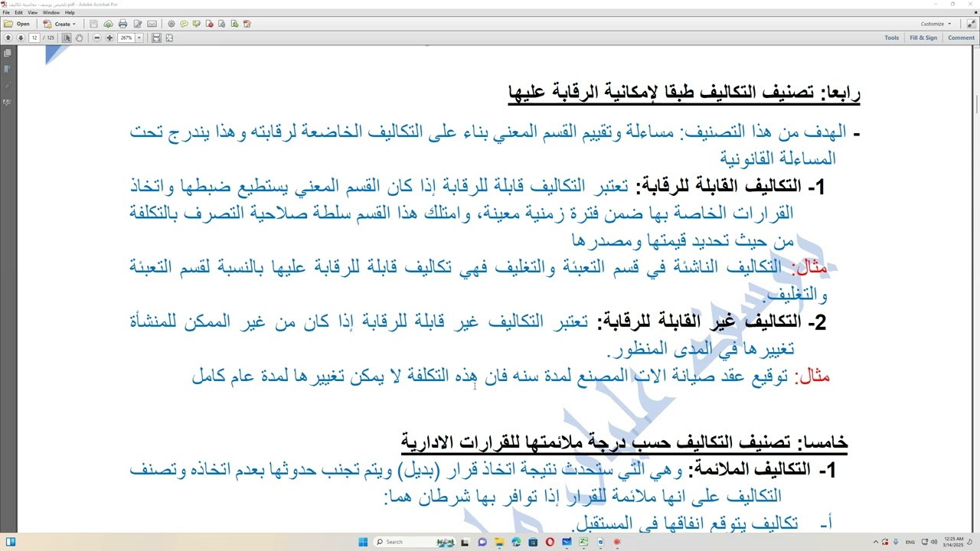This screenshot has width=980, height=551.
Task: Click the scrolling mode fit width icon
Action: 156,37
